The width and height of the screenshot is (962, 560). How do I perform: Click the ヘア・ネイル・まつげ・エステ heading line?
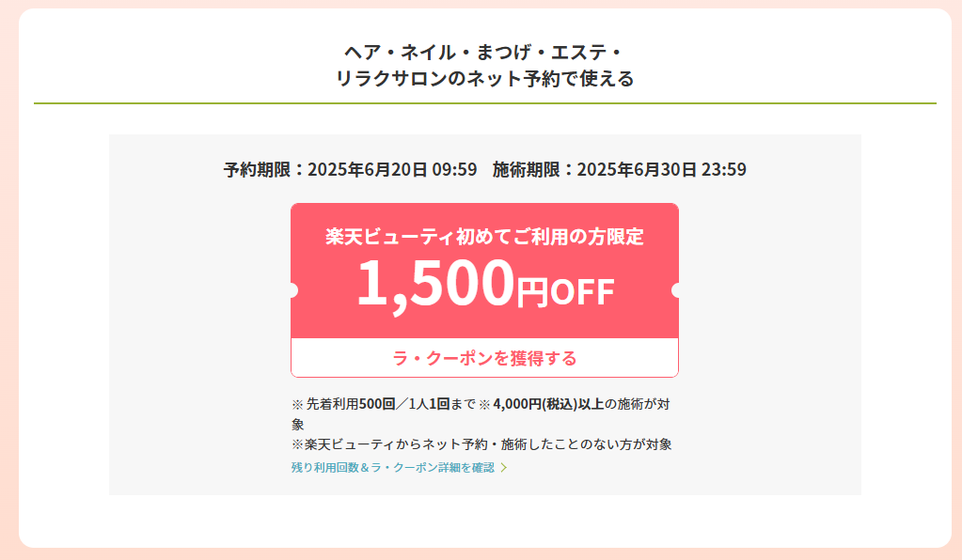484,52
